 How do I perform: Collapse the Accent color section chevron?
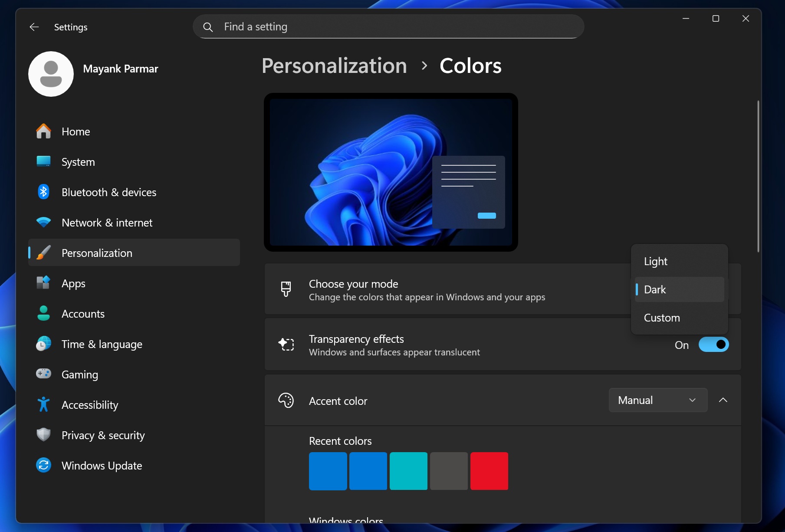[723, 400]
